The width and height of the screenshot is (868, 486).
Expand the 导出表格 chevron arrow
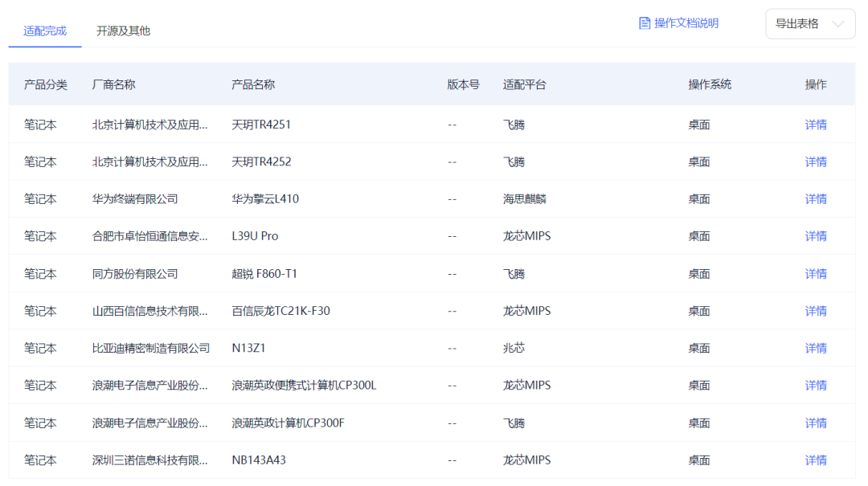click(838, 24)
